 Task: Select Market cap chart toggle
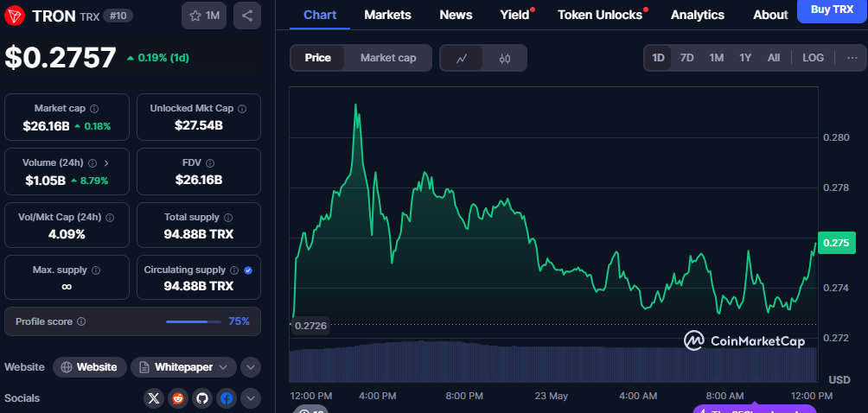[x=388, y=58]
